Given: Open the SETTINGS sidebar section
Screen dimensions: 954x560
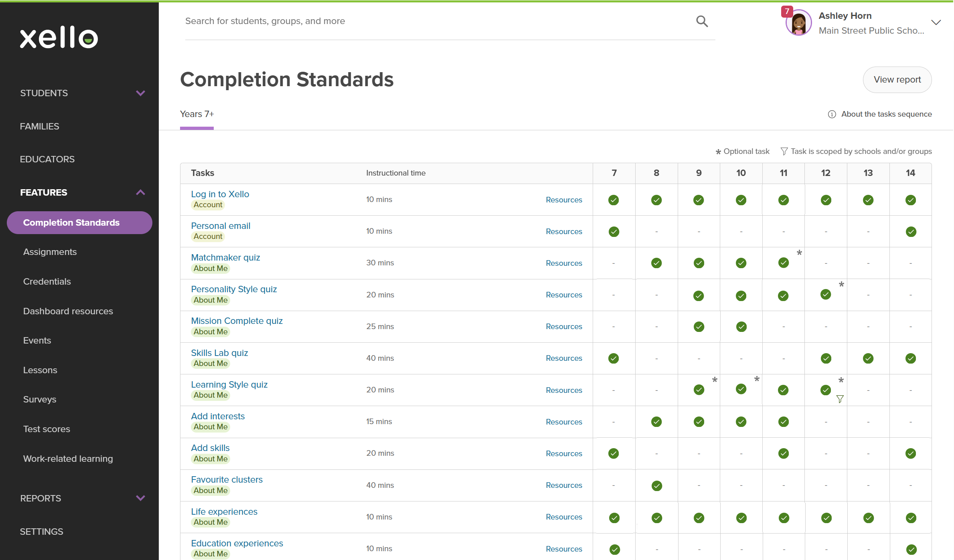Looking at the screenshot, I should pyautogui.click(x=41, y=532).
